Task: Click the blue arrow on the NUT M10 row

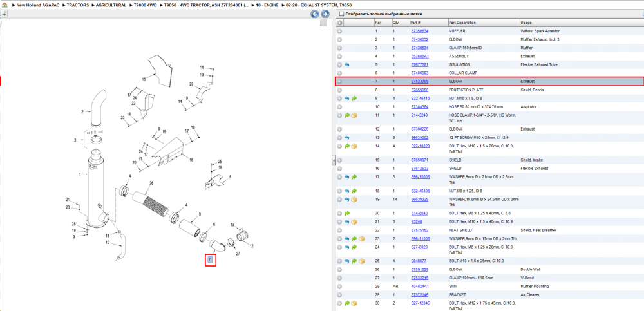Action: [347, 98]
